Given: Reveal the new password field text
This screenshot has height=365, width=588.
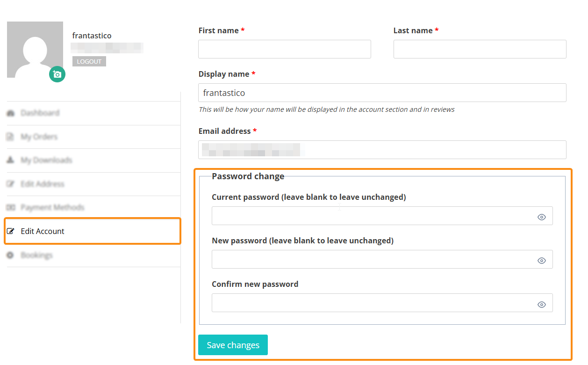Looking at the screenshot, I should click(x=542, y=261).
